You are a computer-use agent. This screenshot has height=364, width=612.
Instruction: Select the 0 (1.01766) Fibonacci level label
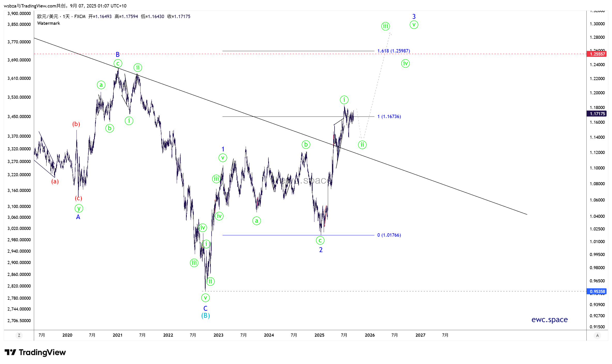pos(389,235)
